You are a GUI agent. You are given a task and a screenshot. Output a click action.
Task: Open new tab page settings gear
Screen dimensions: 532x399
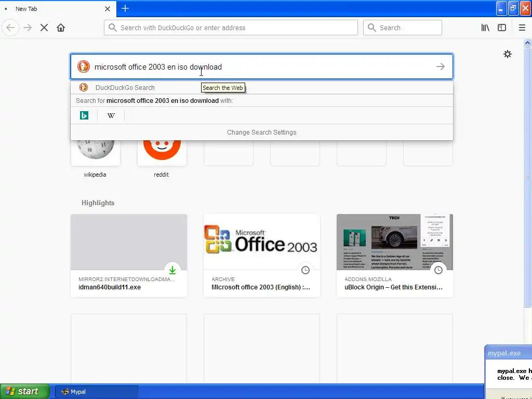pos(507,54)
